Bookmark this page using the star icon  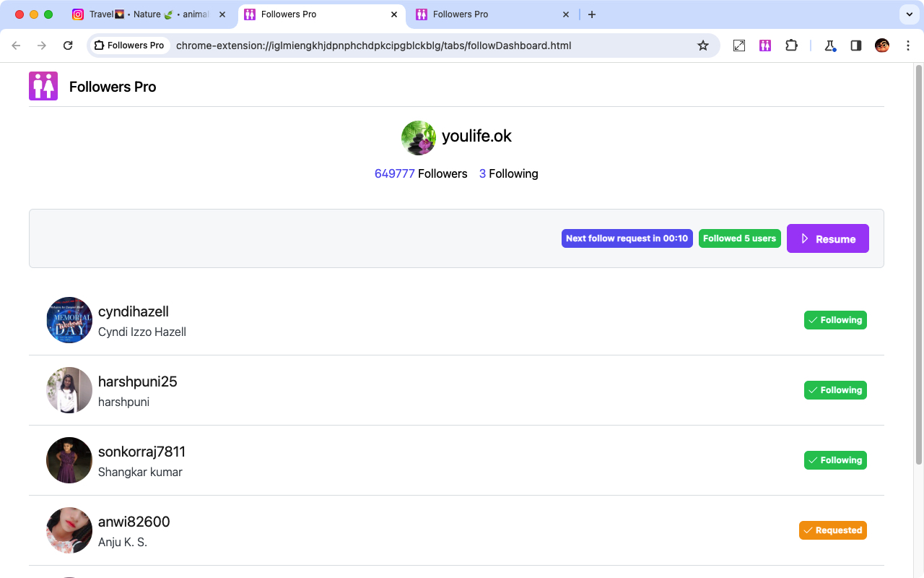(703, 45)
